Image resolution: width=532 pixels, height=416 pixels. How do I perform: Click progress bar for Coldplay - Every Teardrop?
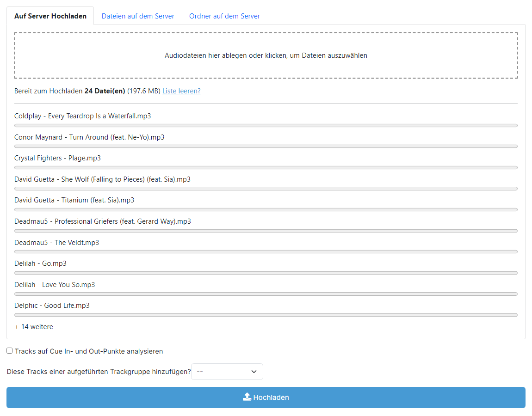coord(266,125)
